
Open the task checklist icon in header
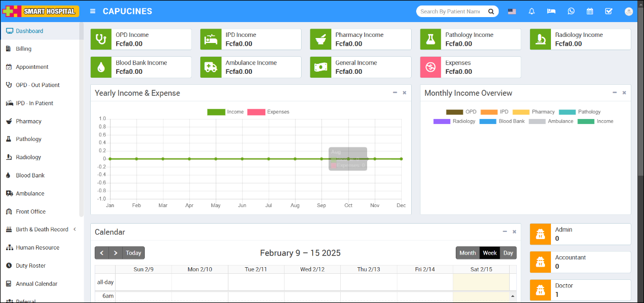(609, 11)
